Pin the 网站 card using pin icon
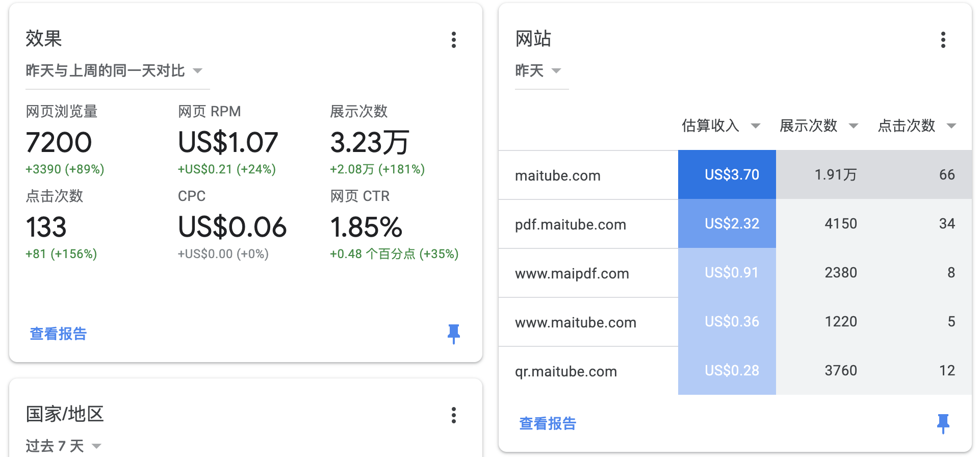The width and height of the screenshot is (980, 457). click(x=943, y=423)
